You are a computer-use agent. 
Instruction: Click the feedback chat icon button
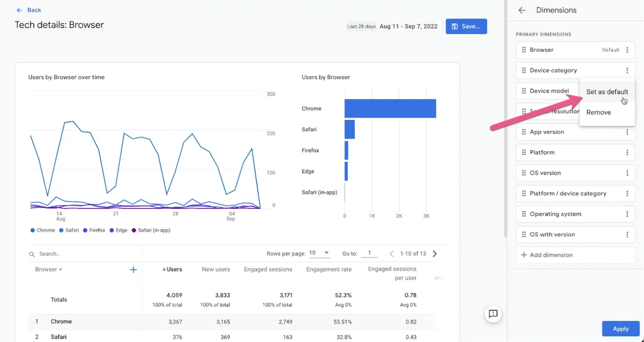coord(493,314)
